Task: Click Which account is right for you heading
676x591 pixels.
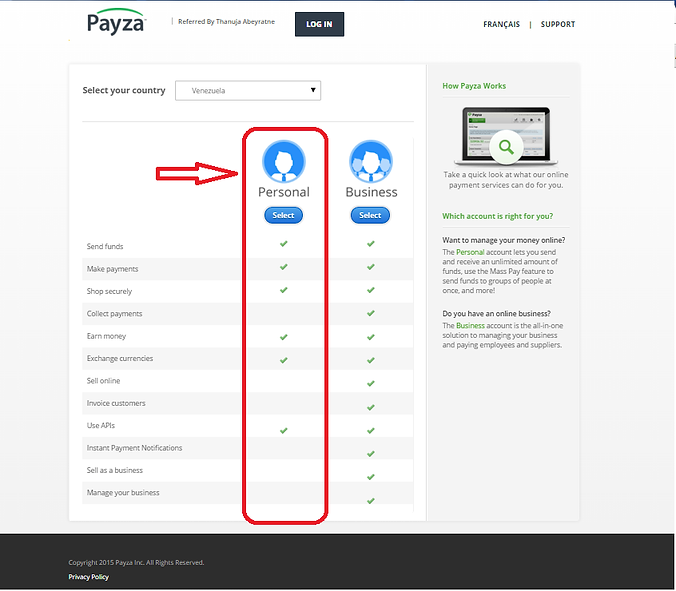Action: point(498,216)
